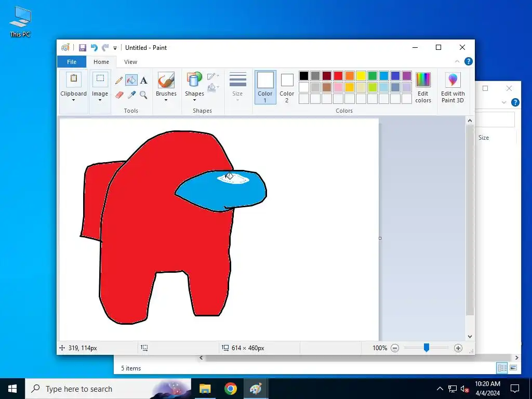Pick the yellow color swatch
The height and width of the screenshot is (399, 532).
[x=361, y=76]
